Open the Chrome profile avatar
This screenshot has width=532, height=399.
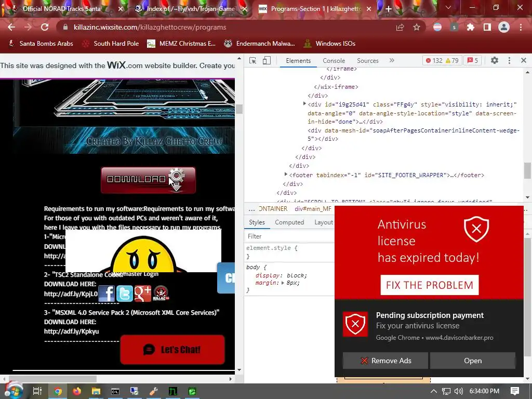point(504,27)
